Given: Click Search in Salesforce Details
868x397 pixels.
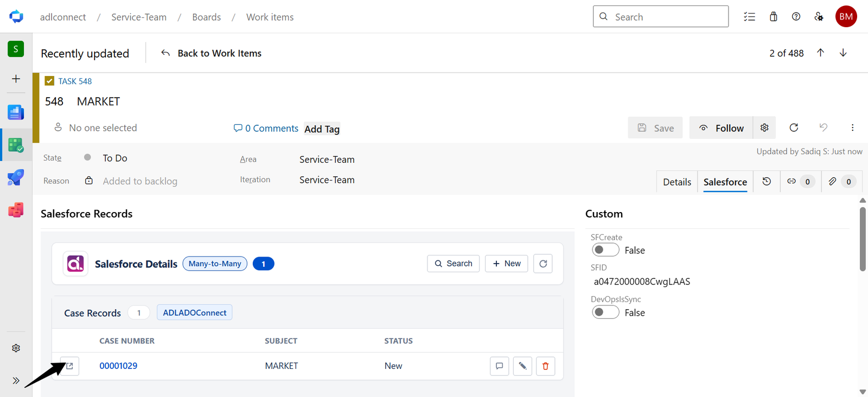Looking at the screenshot, I should pos(454,264).
